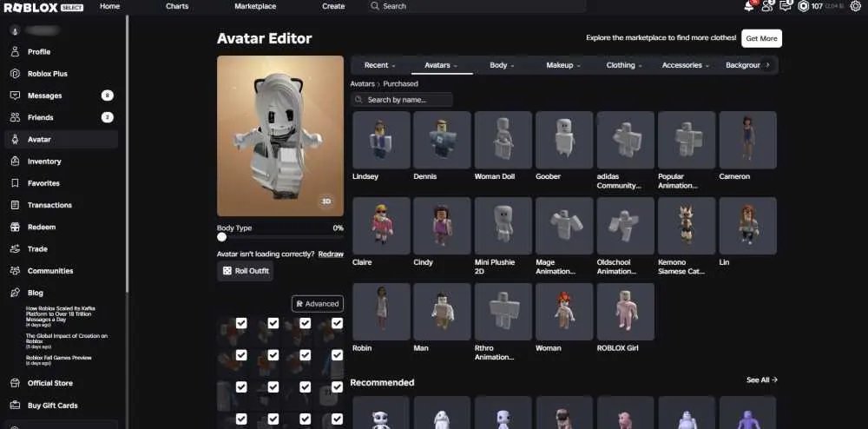Open Trade in the sidebar
The image size is (868, 429).
[x=61, y=249]
